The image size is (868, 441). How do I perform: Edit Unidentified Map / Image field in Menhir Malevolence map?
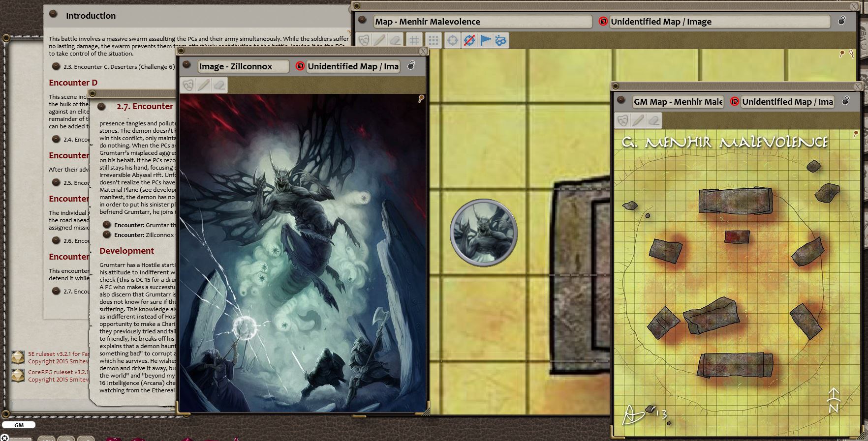pos(719,22)
